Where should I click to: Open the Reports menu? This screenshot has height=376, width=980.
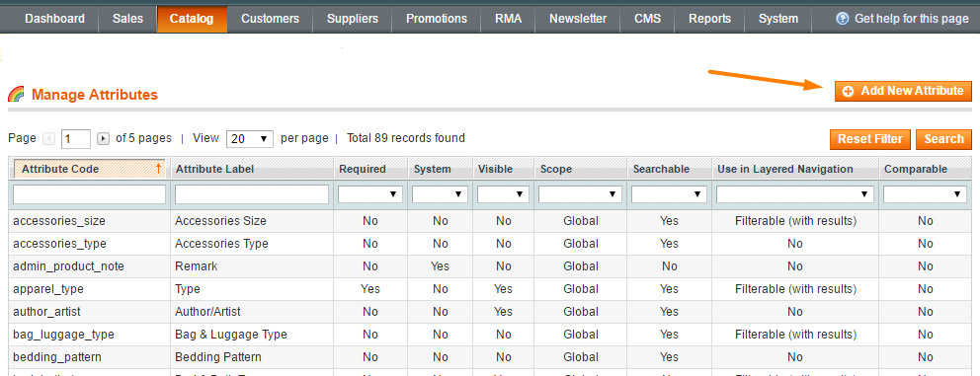[x=710, y=19]
